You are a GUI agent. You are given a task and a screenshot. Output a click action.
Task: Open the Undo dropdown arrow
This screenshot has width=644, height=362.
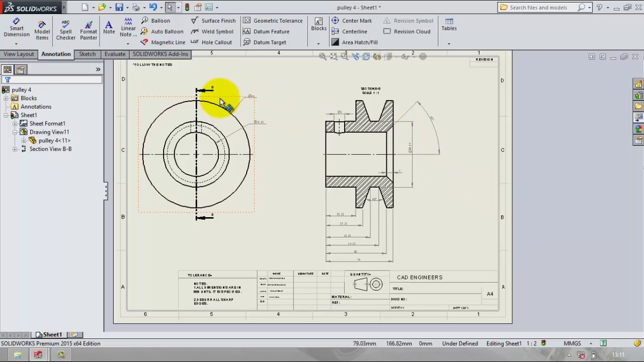pos(161,8)
